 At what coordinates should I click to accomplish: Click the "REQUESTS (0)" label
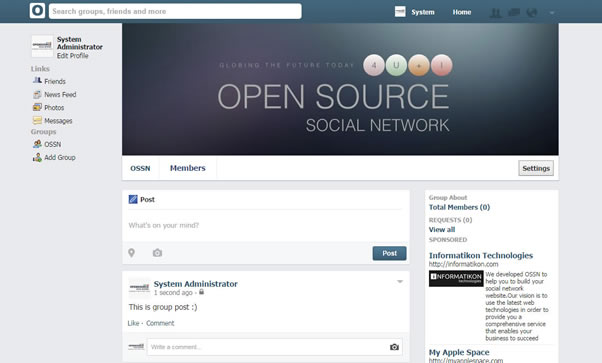(x=450, y=220)
